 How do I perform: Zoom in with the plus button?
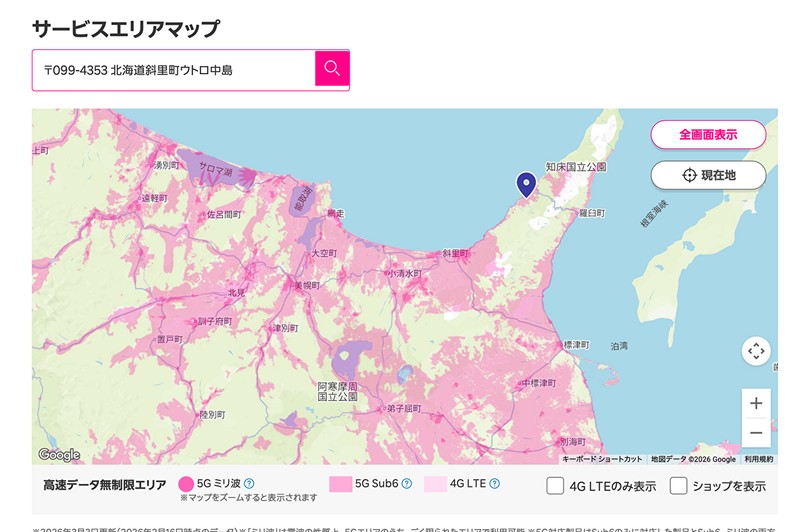point(756,403)
